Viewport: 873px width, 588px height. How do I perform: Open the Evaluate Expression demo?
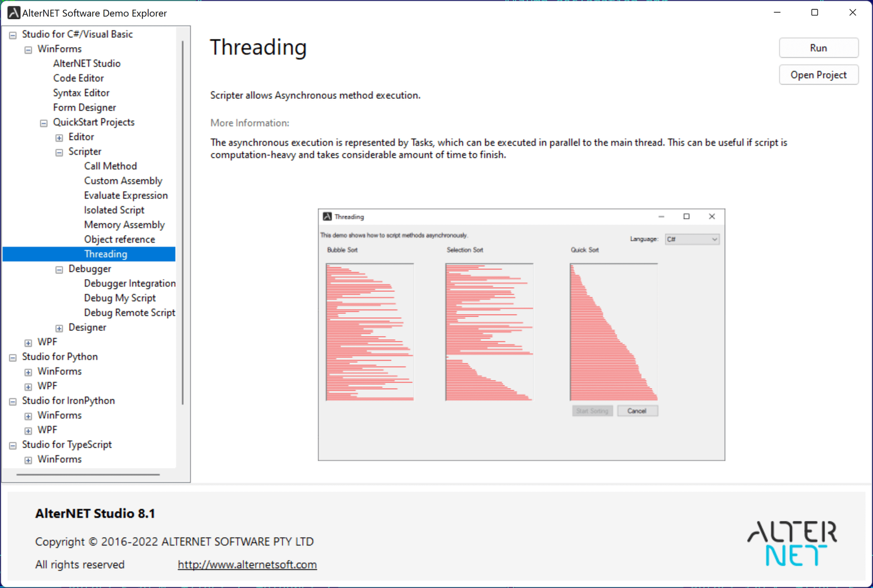126,195
